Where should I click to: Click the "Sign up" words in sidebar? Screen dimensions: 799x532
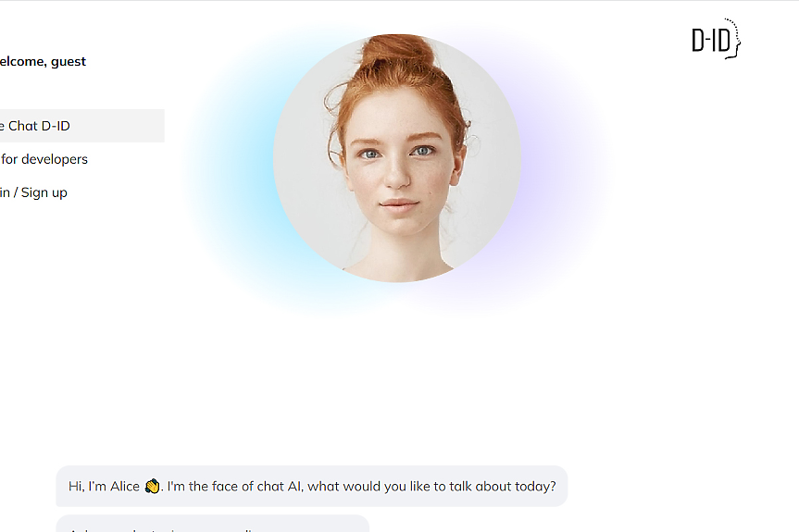[x=44, y=193]
